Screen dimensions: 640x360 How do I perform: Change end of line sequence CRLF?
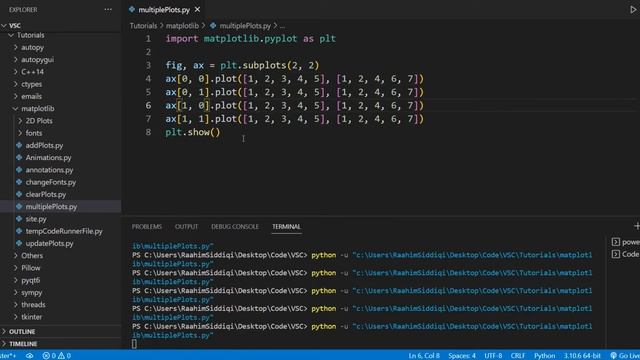tap(518, 356)
